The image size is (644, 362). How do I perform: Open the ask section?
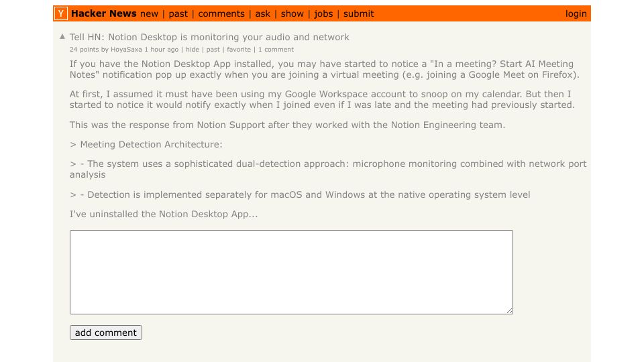(x=262, y=14)
